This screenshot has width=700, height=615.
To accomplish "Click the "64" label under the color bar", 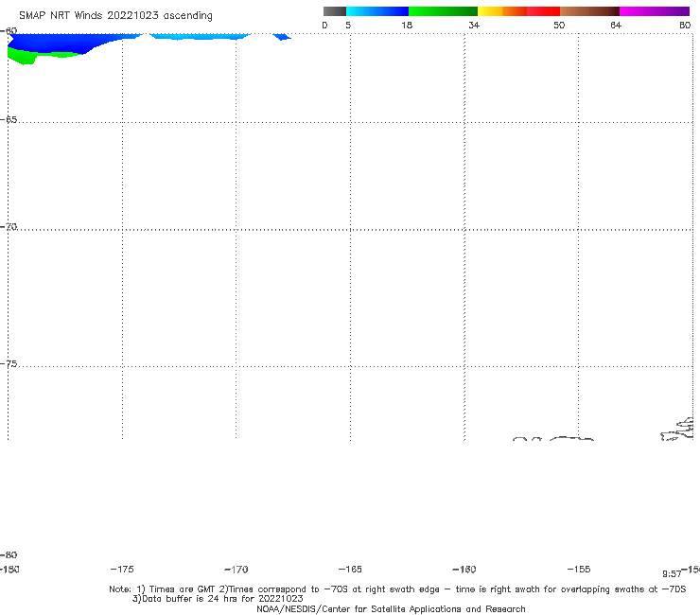I will [616, 25].
